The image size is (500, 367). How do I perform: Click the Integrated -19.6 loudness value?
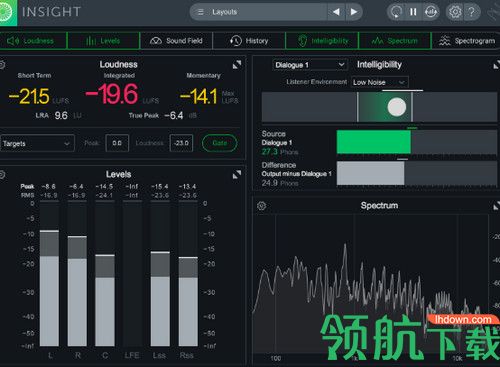pos(112,94)
